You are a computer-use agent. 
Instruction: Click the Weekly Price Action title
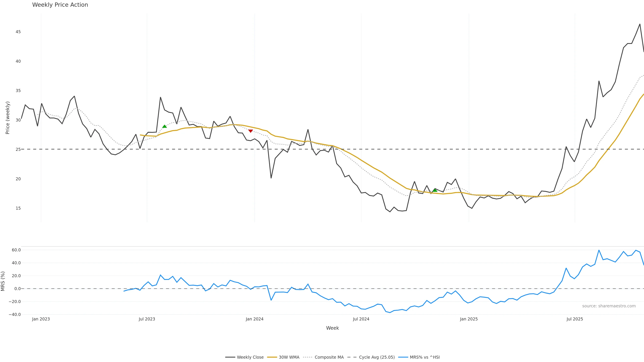(60, 5)
